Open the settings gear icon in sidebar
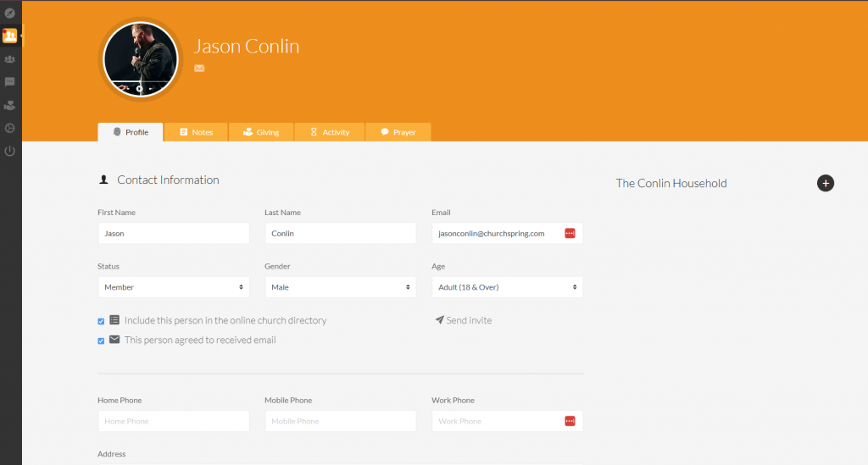The width and height of the screenshot is (868, 465). (9, 128)
